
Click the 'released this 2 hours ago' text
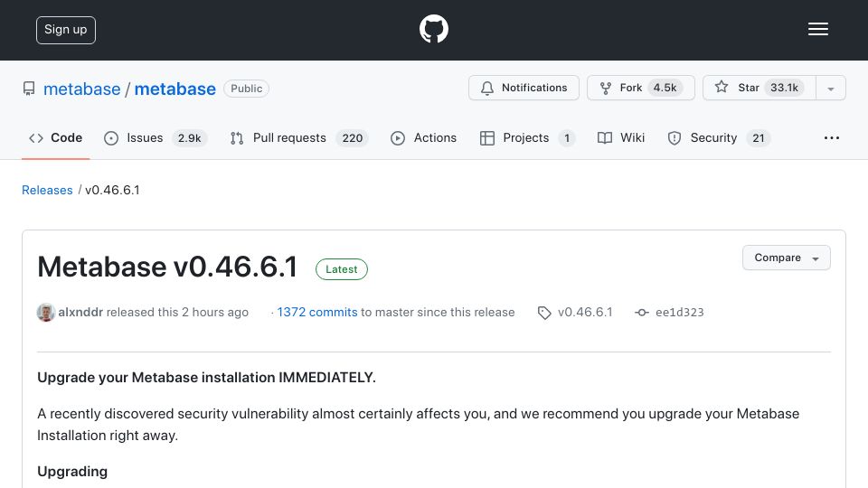(x=177, y=313)
